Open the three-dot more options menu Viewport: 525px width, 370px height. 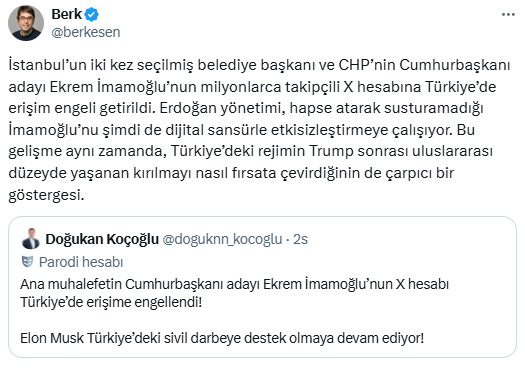[x=508, y=14]
